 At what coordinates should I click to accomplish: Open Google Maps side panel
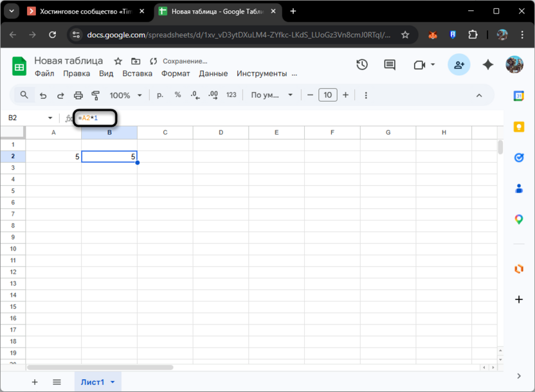click(519, 219)
